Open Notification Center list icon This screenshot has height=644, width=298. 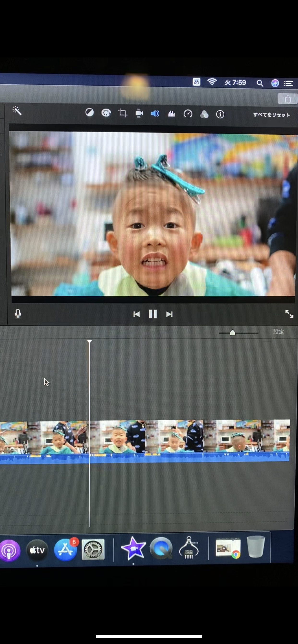click(288, 84)
